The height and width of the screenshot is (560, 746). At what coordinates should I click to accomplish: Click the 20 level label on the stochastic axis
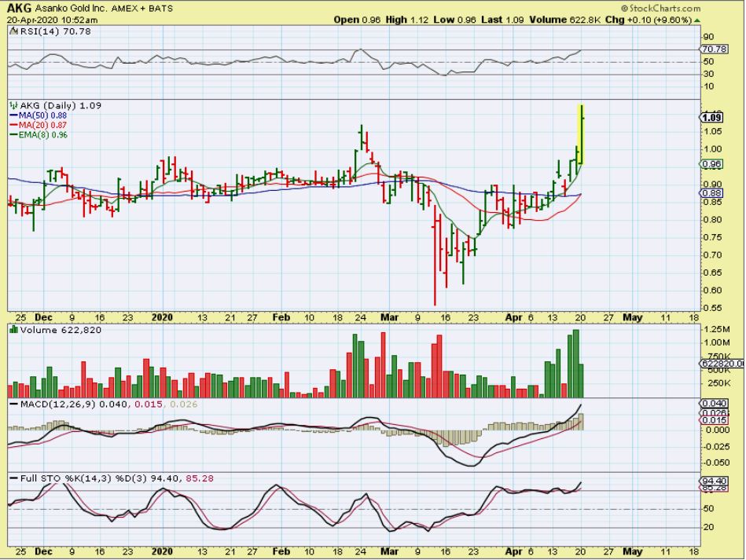click(709, 527)
